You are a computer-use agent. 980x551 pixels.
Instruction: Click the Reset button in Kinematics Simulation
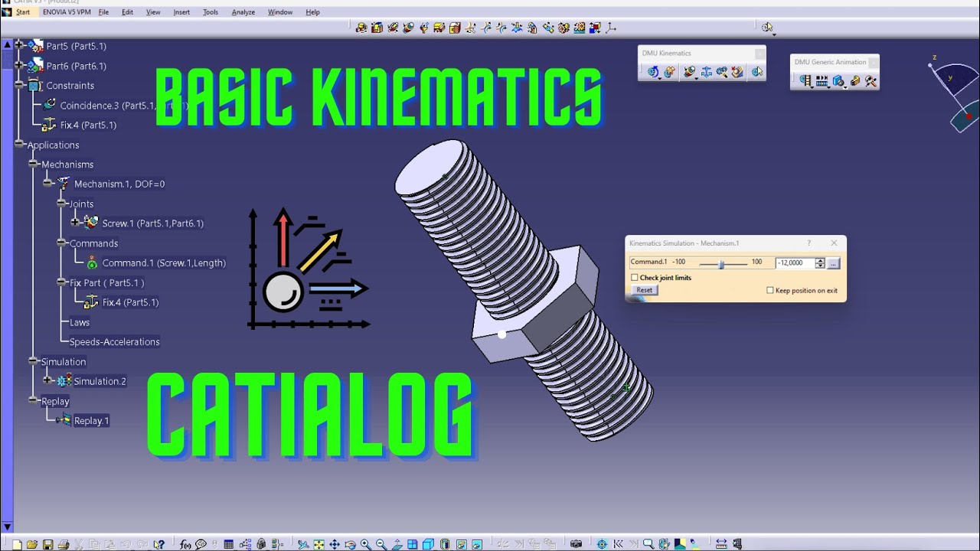pos(645,290)
